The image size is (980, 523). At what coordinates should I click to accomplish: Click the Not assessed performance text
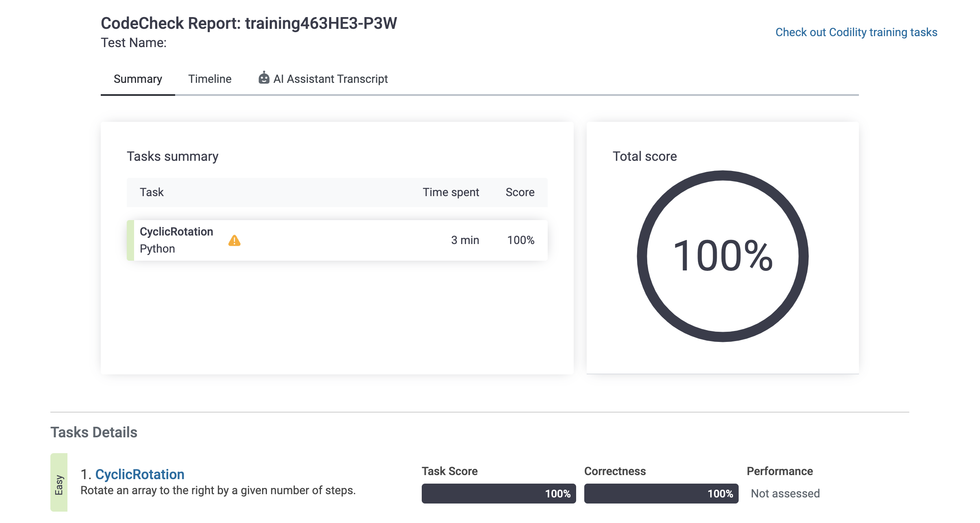[785, 493]
